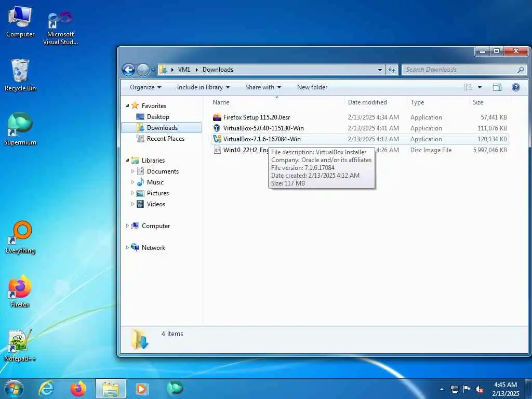Open the Help question mark icon

[x=516, y=87]
